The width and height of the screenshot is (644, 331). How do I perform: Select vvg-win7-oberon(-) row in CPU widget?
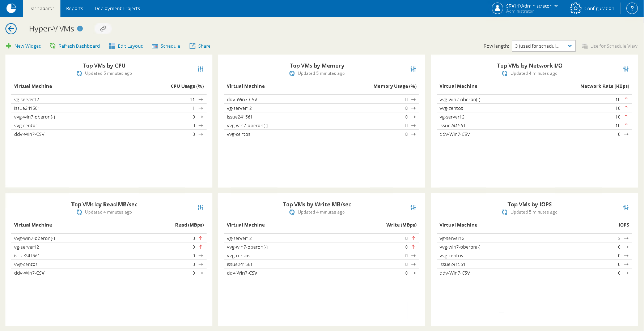109,117
